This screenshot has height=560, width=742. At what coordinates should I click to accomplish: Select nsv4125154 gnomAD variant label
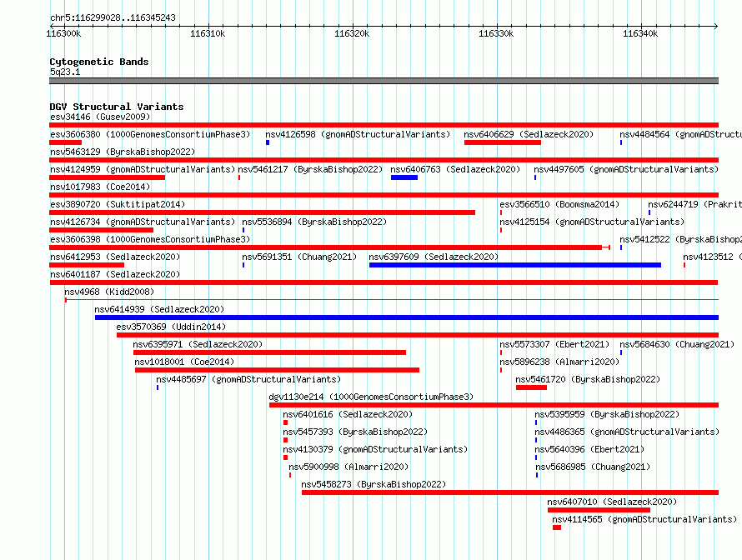click(x=592, y=222)
